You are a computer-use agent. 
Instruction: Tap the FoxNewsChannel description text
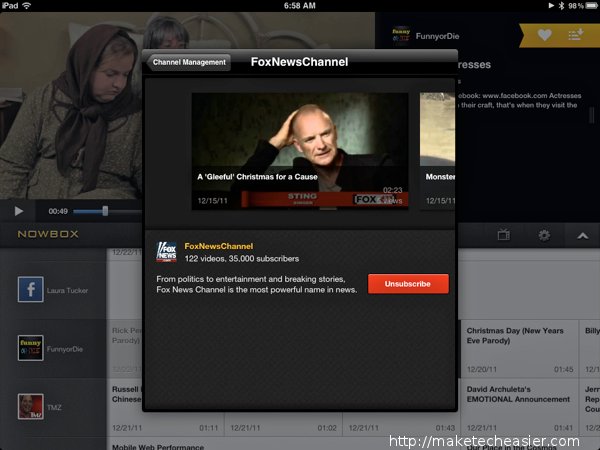coord(256,284)
